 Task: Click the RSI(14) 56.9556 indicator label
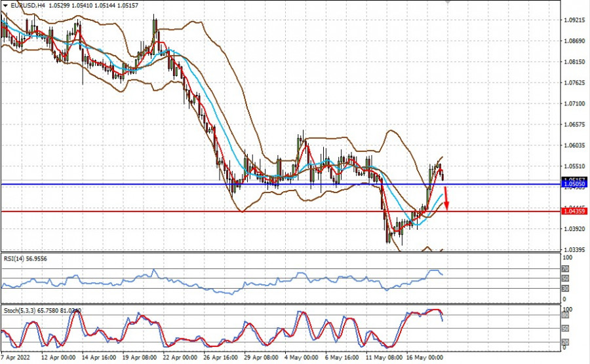[x=25, y=259]
